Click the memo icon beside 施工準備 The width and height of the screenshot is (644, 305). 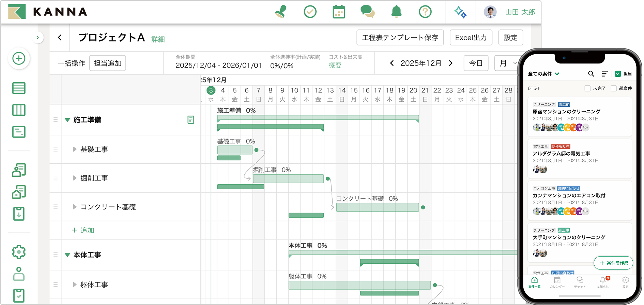[191, 120]
